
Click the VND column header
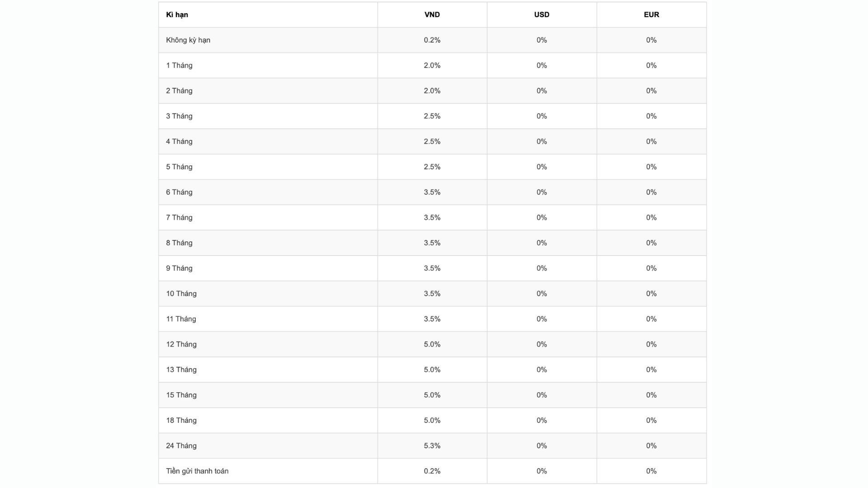point(432,14)
